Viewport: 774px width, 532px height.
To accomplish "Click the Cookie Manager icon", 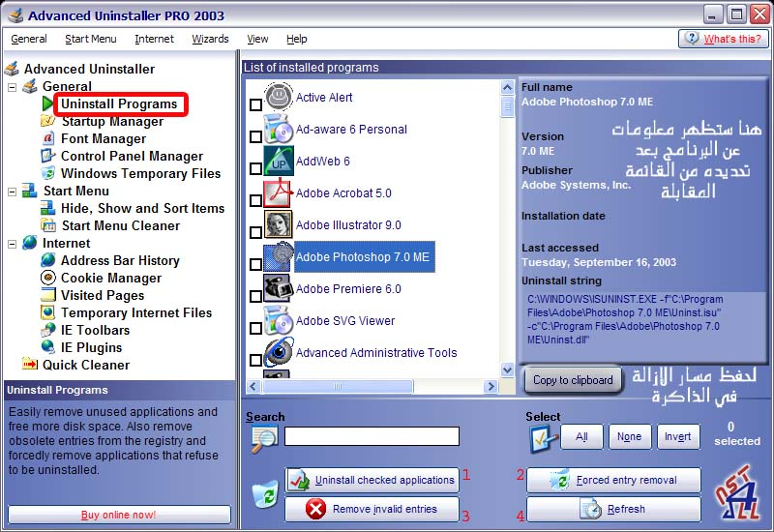I will [47, 278].
